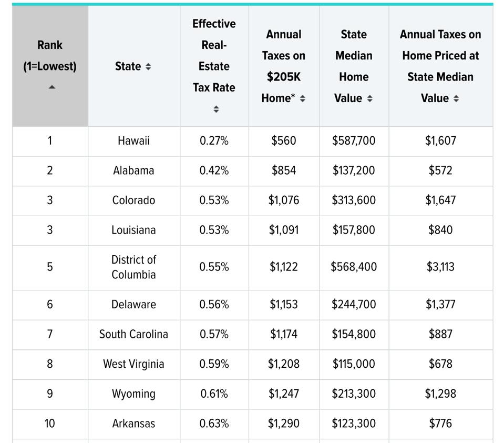This screenshot has height=443, width=504.
Task: Click sort arrows next to State header
Action: (148, 67)
